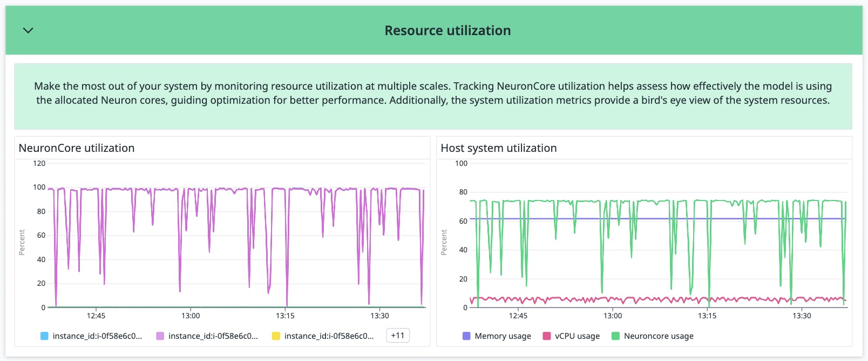
Task: Click the blue instance_id legend swatch
Action: click(44, 336)
